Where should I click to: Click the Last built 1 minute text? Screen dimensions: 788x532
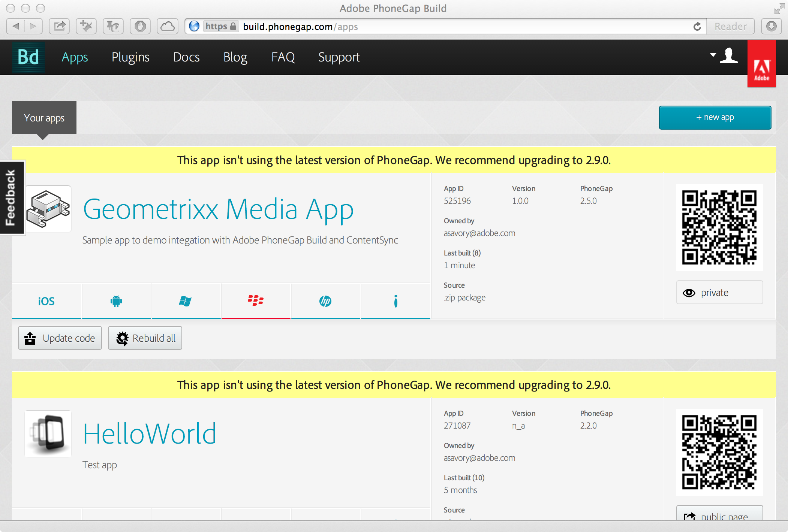[x=459, y=265]
